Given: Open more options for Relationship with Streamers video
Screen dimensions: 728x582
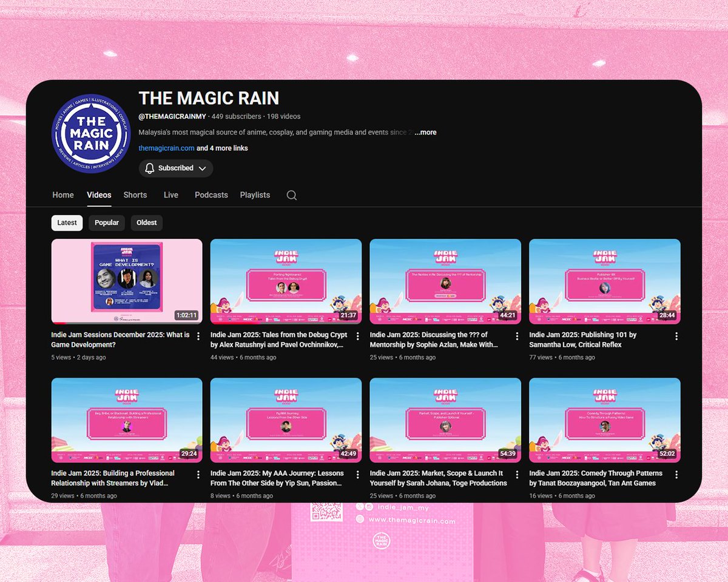Looking at the screenshot, I should [x=198, y=475].
